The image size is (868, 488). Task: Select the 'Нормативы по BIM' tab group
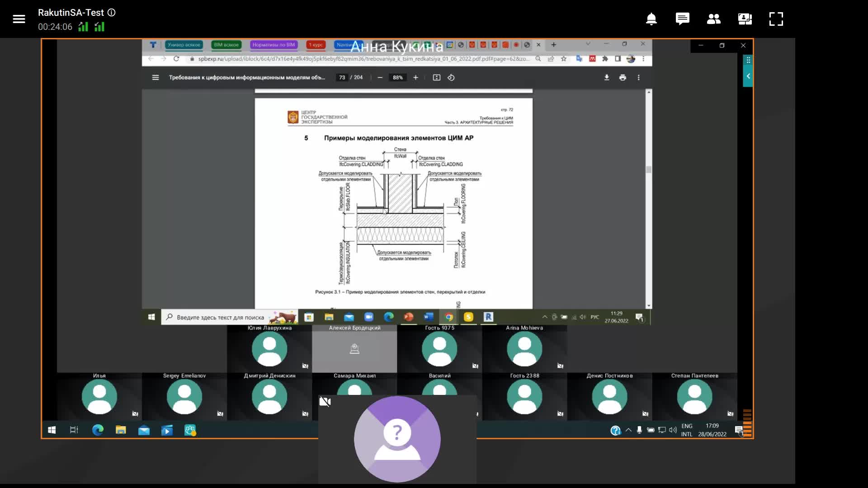point(274,45)
